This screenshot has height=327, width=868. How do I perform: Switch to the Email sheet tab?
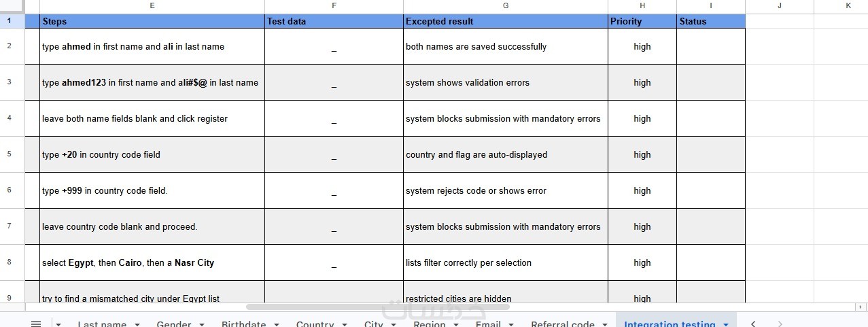488,324
